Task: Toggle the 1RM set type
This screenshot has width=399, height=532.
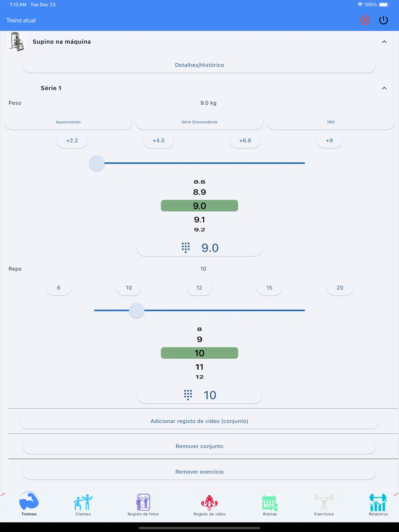Action: coord(330,122)
